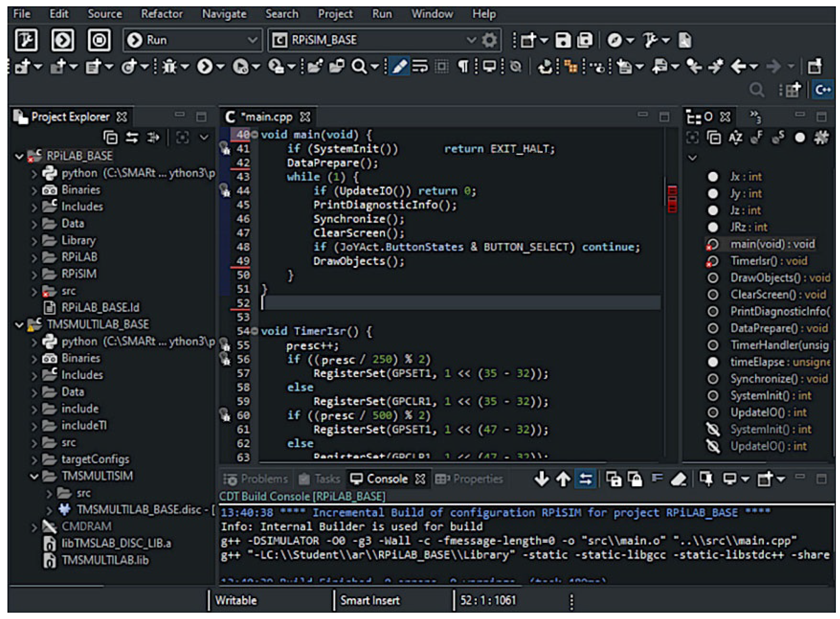Open RPiSIM_BASE launch configuration dropdown
This screenshot has width=840, height=619.
471,40
